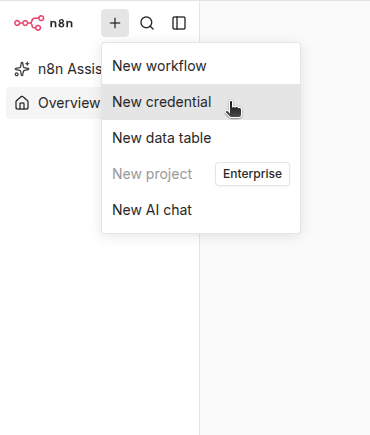Click the n8n wordmark text
Viewport: 370px width, 435px height.
[x=61, y=23]
